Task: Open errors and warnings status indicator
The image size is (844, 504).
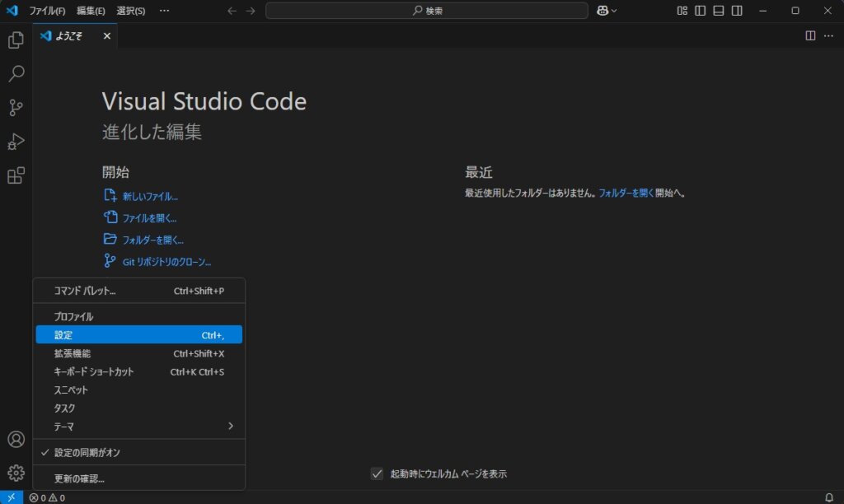Action: click(x=47, y=498)
